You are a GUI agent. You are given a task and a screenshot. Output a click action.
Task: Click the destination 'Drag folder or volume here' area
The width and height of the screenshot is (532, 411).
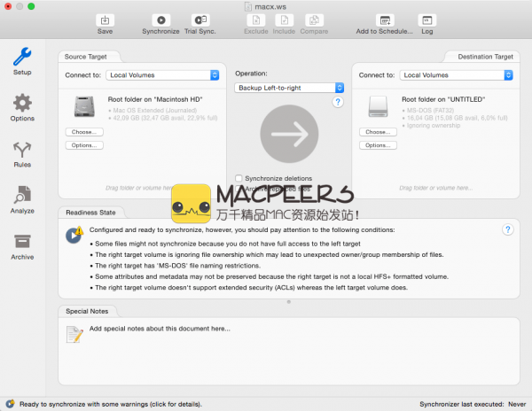coord(435,188)
